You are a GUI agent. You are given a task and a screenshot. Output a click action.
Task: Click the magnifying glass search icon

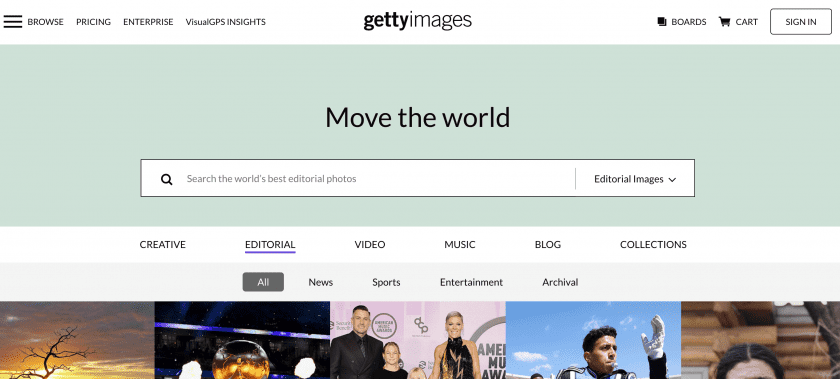click(167, 179)
